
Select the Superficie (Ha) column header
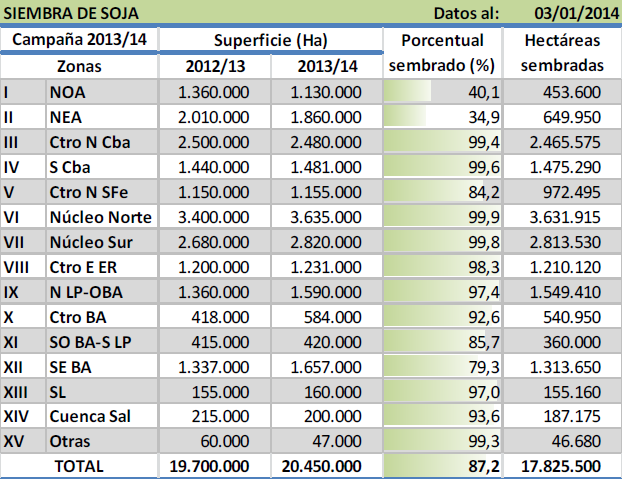270,40
